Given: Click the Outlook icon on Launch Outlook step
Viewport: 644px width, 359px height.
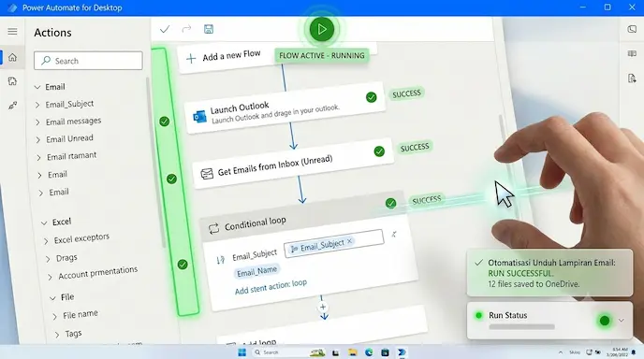Looking at the screenshot, I should tap(200, 117).
